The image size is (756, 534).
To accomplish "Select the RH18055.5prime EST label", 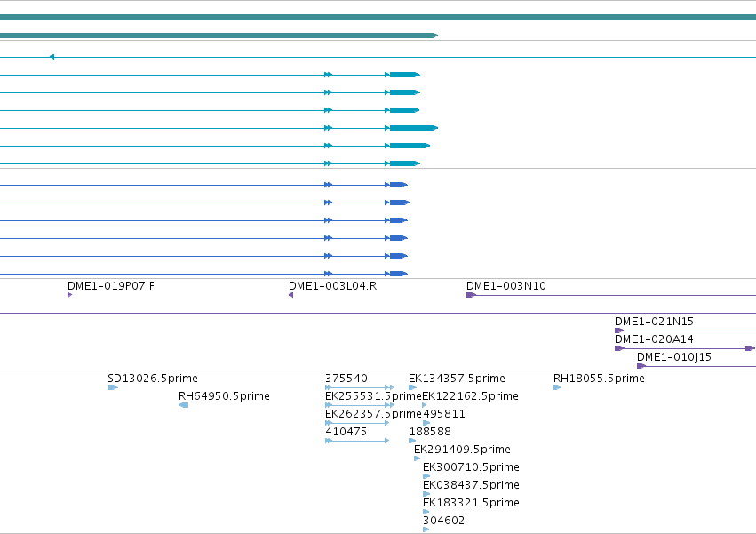I will [x=599, y=379].
